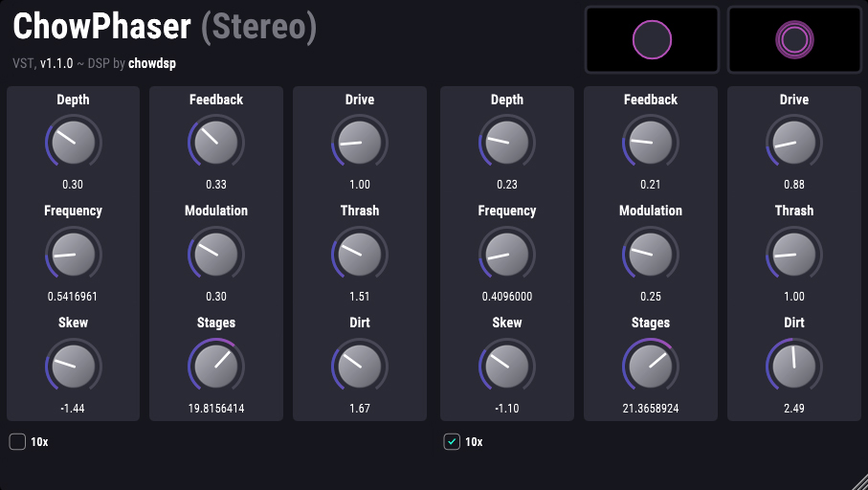Click the right Drive value 0.88
The height and width of the screenshot is (490, 868).
click(793, 185)
